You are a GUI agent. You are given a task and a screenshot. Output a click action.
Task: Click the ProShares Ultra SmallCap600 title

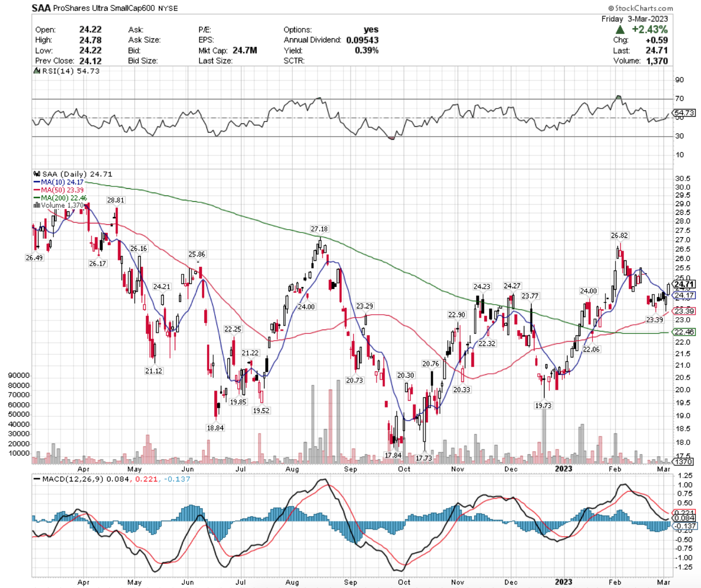coord(105,8)
